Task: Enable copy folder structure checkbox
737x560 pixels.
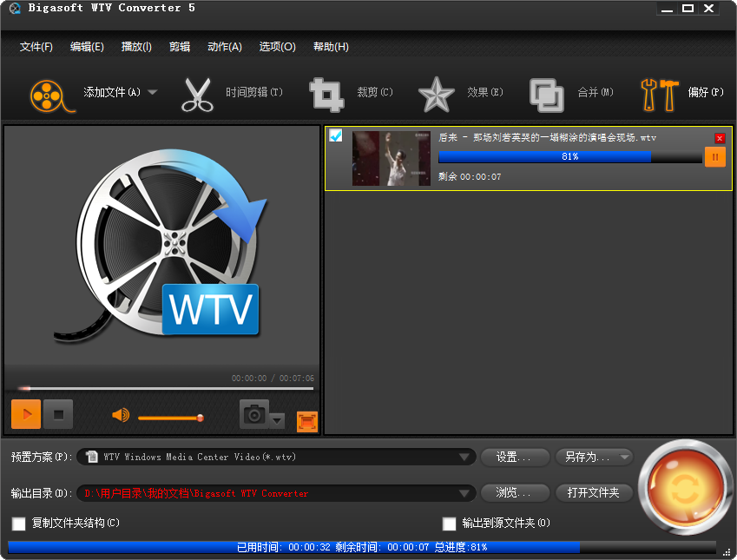Action: tap(19, 524)
